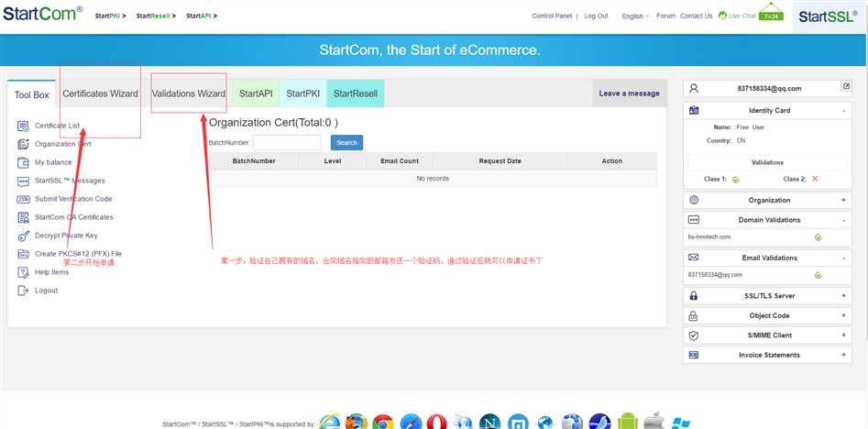
Task: Open the StartAPI tab
Action: (256, 93)
